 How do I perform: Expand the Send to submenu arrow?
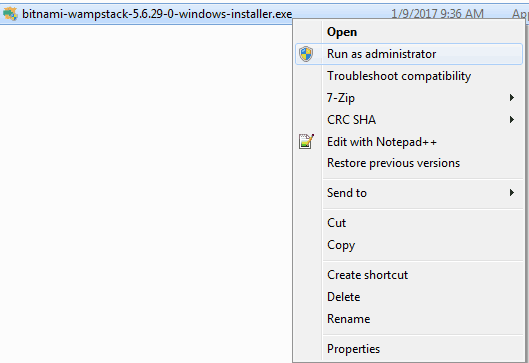[512, 193]
